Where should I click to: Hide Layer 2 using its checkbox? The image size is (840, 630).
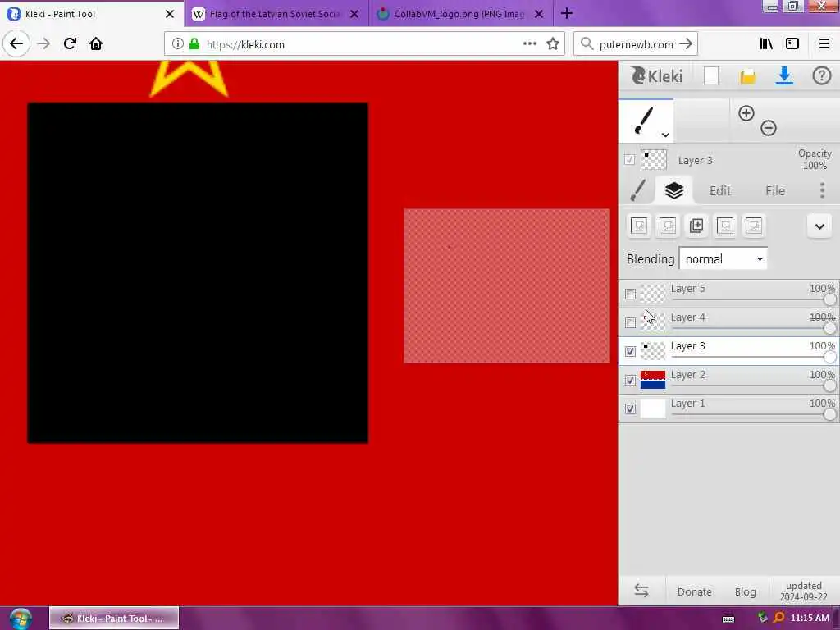[630, 381]
